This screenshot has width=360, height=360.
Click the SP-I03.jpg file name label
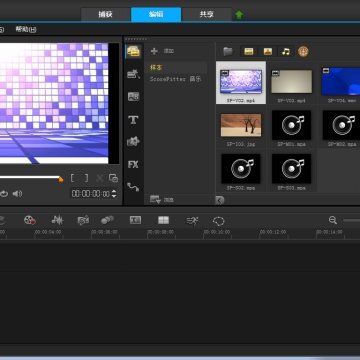(241, 144)
